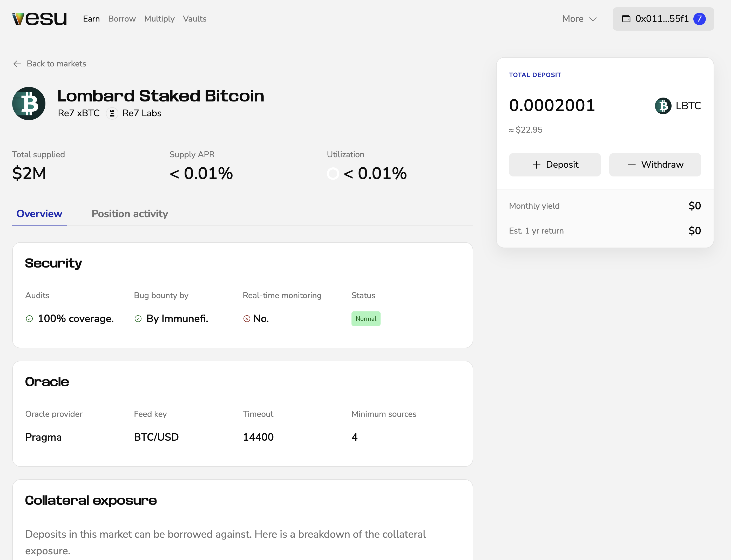731x560 pixels.
Task: Open the Borrow navigation item
Action: click(122, 19)
